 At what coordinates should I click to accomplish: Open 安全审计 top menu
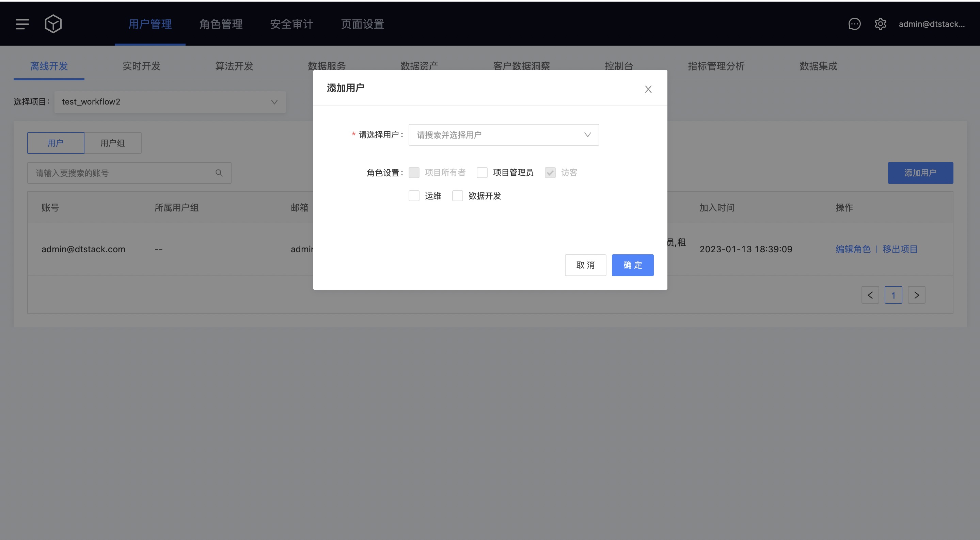point(292,24)
